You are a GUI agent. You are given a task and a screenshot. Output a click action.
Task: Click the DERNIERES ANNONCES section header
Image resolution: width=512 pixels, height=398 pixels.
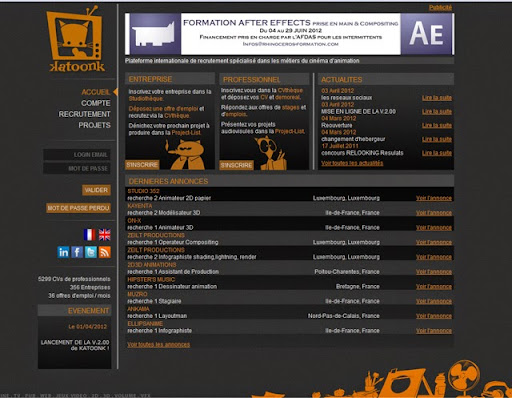coord(289,181)
